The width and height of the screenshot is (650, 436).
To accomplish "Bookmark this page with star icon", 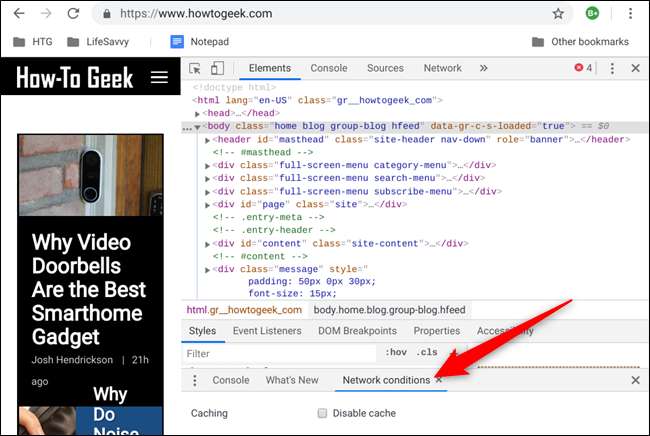I will 558,14.
